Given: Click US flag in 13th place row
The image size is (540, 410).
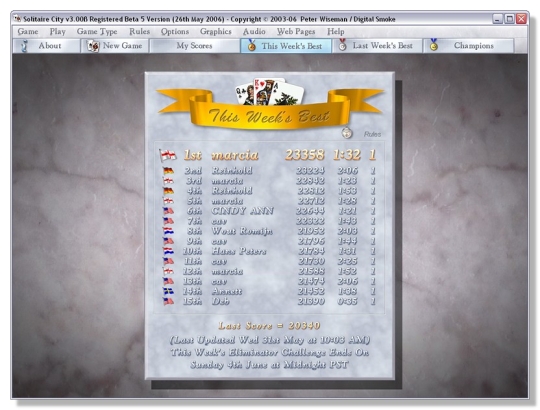Looking at the screenshot, I should pos(168,281).
